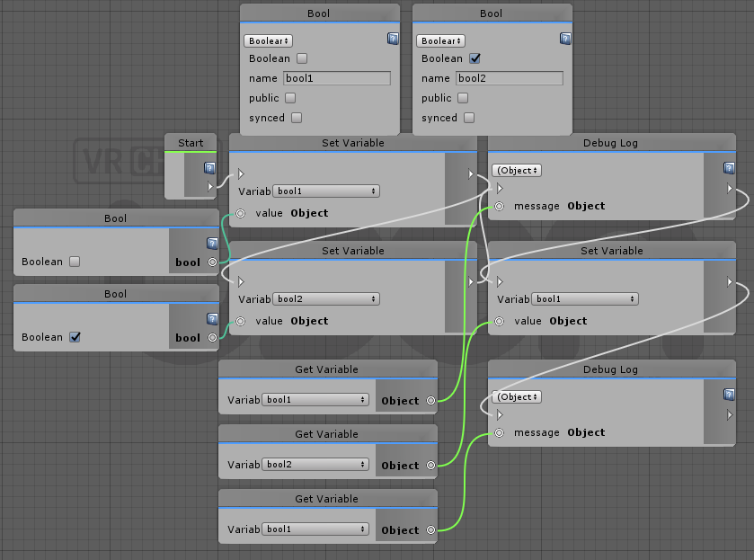This screenshot has width=754, height=560.
Task: Toggle the synced checkbox on the bool2 node
Action: click(468, 118)
